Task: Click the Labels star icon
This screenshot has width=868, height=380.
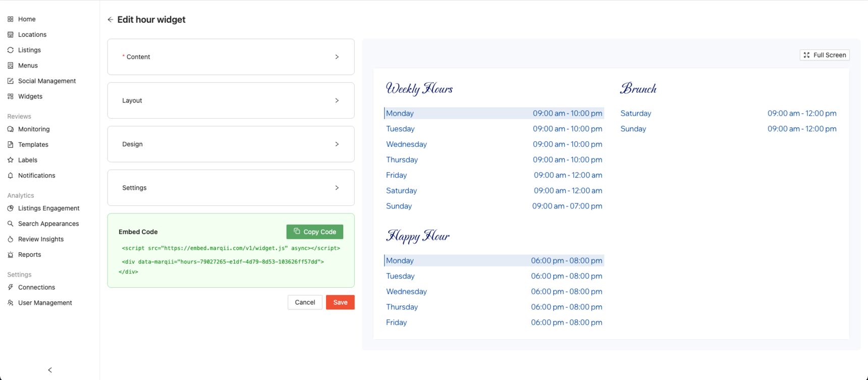Action: 11,160
